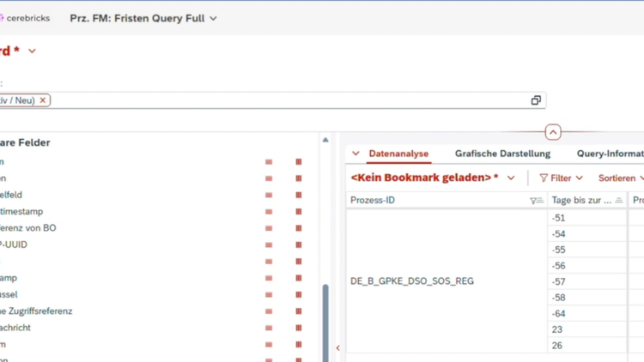Add 'Zugriffsreferenz' field to rows
The image size is (644, 362).
pos(269,311)
